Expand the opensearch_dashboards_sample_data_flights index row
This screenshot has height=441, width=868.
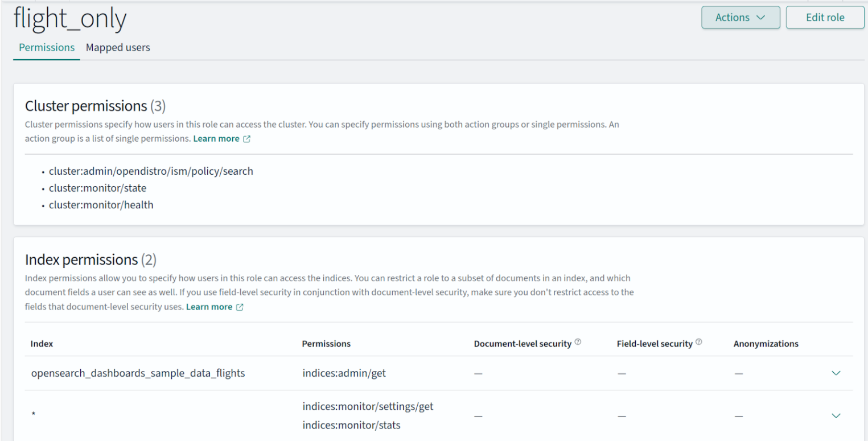(x=836, y=373)
